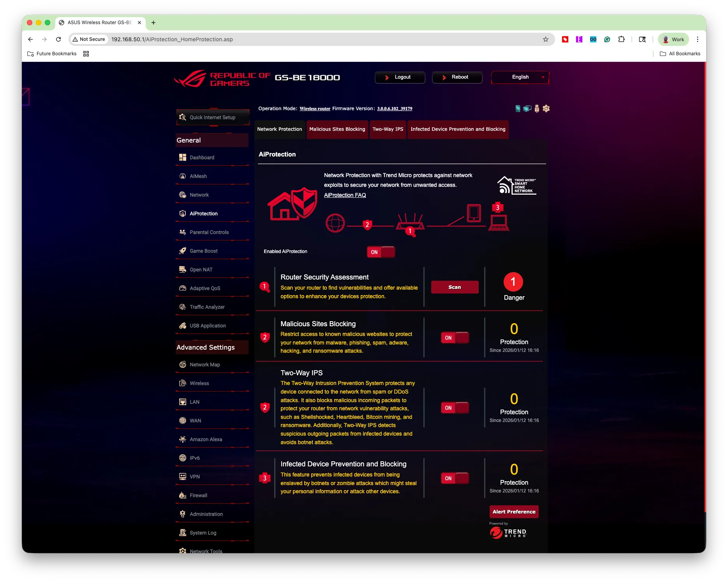Viewport: 728px width, 582px height.
Task: Open the apps grid in the bookmarks bar
Action: click(x=86, y=54)
